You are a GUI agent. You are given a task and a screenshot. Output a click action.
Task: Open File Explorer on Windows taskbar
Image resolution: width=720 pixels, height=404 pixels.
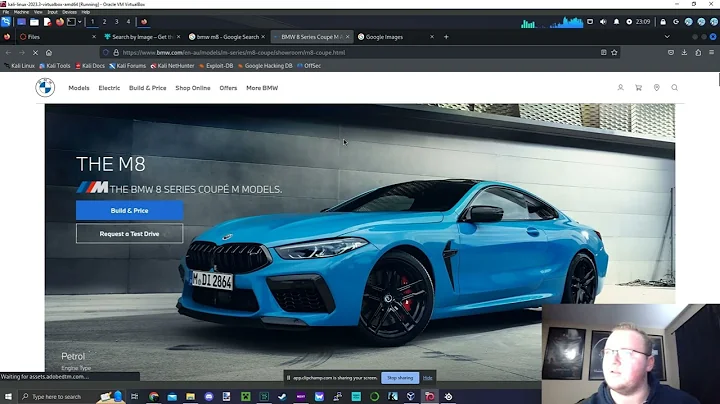191,396
